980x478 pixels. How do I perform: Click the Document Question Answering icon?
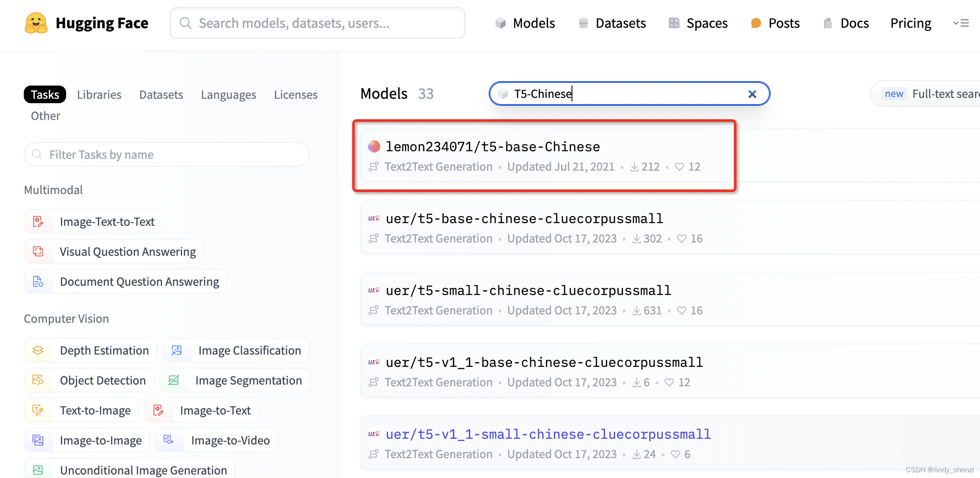pos(38,281)
